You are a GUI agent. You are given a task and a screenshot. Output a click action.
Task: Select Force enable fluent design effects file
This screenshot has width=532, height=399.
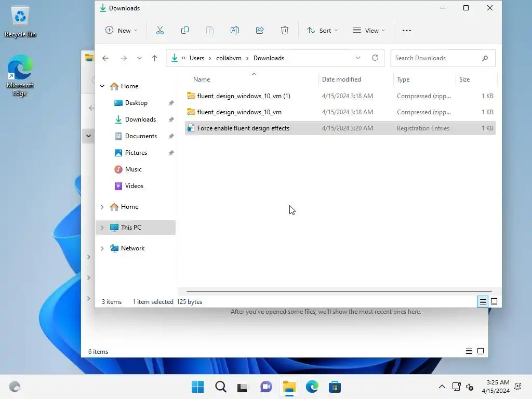pyautogui.click(x=340, y=128)
